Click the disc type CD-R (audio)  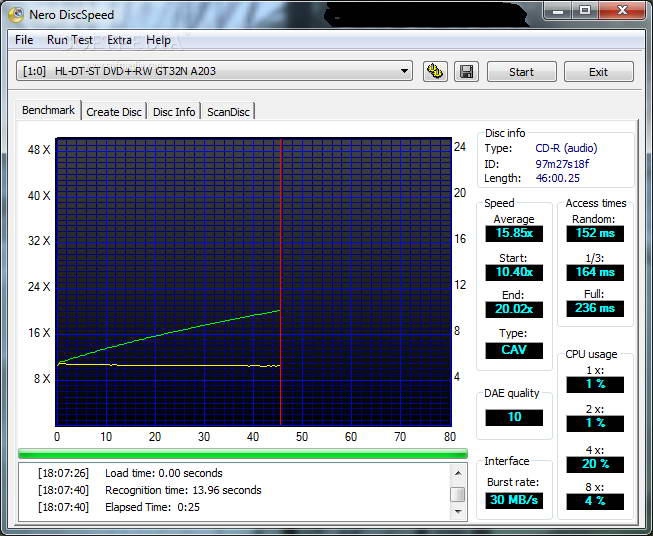click(566, 148)
